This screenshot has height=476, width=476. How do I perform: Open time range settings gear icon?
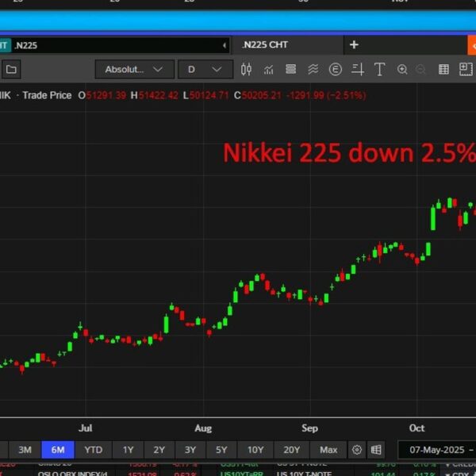(357, 450)
